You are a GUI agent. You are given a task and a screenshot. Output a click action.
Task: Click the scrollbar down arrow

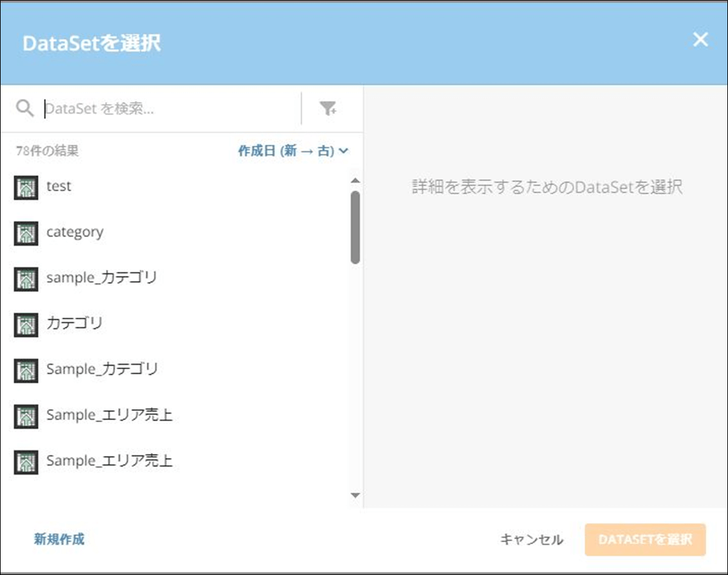tap(355, 495)
